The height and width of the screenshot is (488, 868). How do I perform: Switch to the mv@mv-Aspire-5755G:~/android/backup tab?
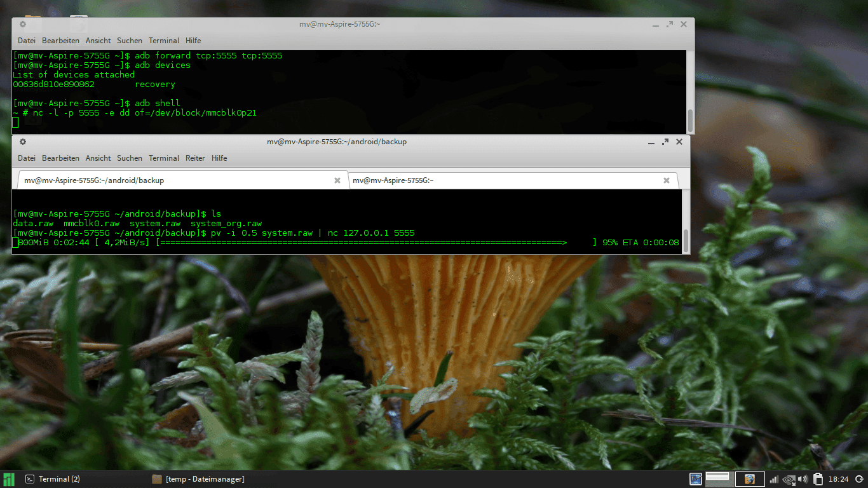(x=183, y=180)
